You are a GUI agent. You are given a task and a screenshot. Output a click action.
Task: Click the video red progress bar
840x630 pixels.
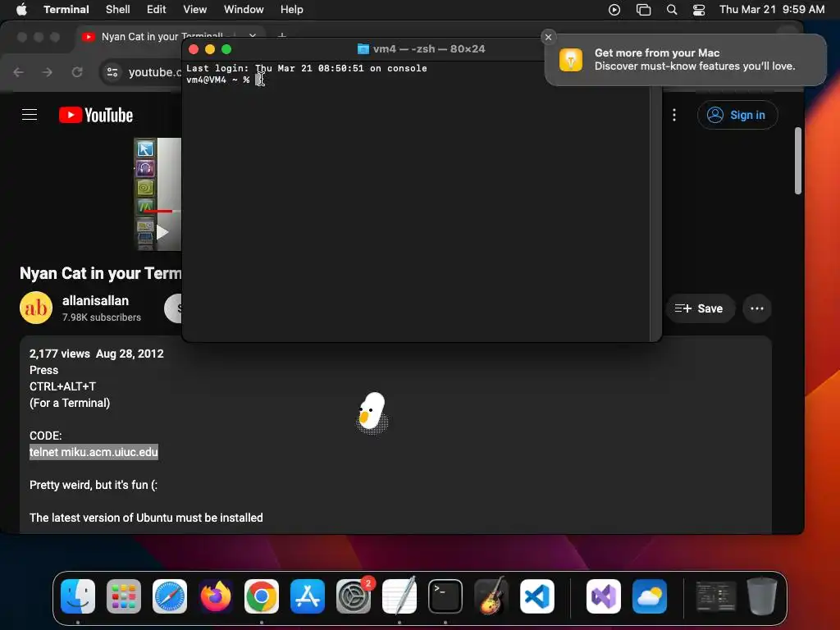coord(158,211)
